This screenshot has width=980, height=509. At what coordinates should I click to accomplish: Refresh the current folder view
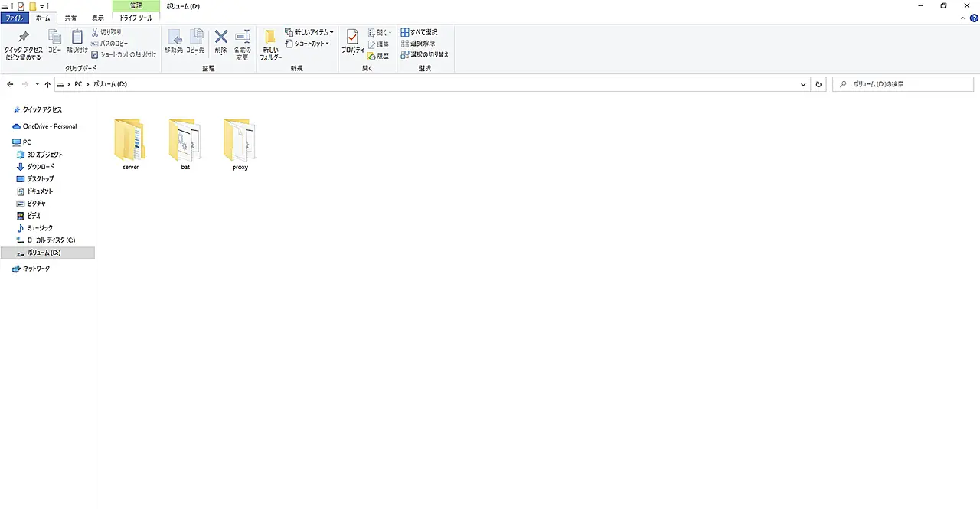pyautogui.click(x=818, y=84)
